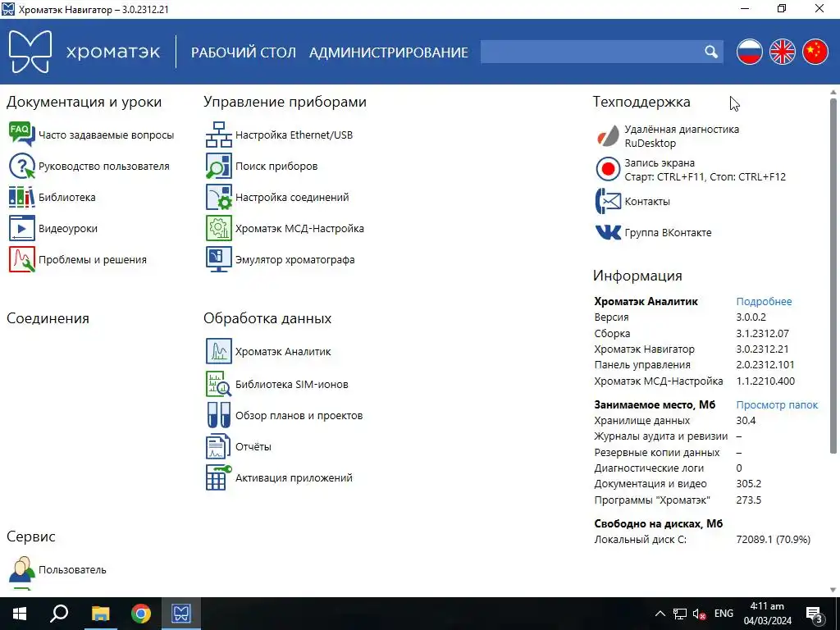Click the Подробнее link

(764, 302)
